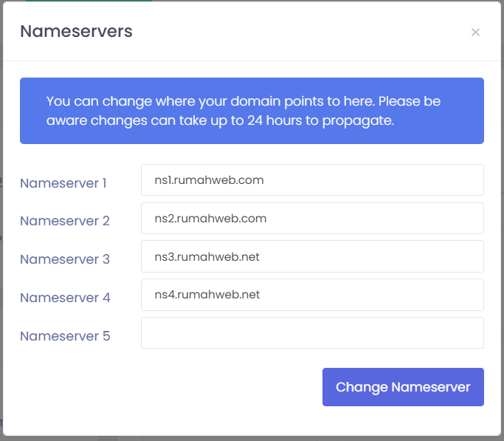Close the Nameservers dialog with the X
This screenshot has width=504, height=441.
(475, 32)
